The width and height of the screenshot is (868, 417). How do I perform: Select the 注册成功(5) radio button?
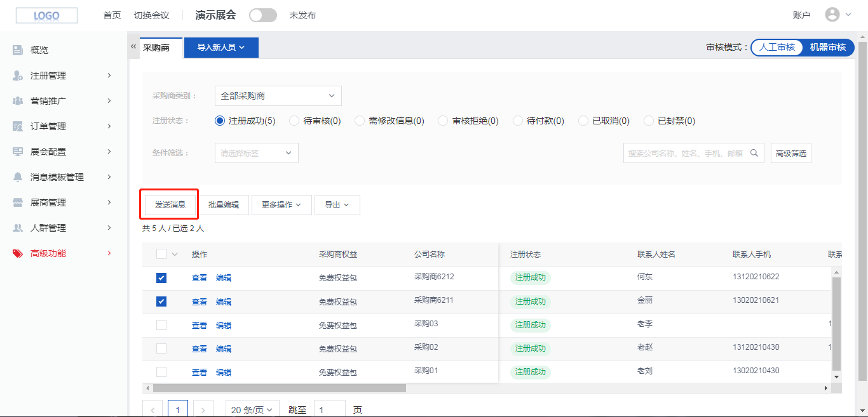tap(220, 121)
